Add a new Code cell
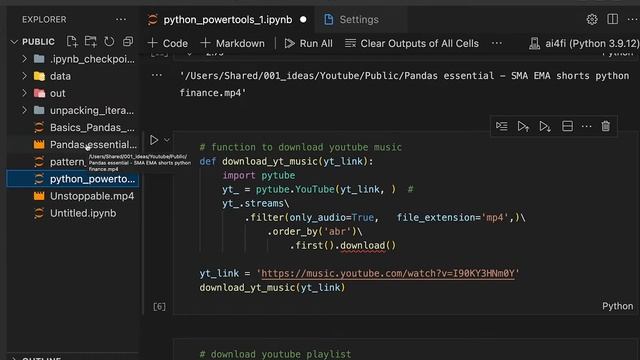Viewport: 640px width, 360px height. click(168, 43)
